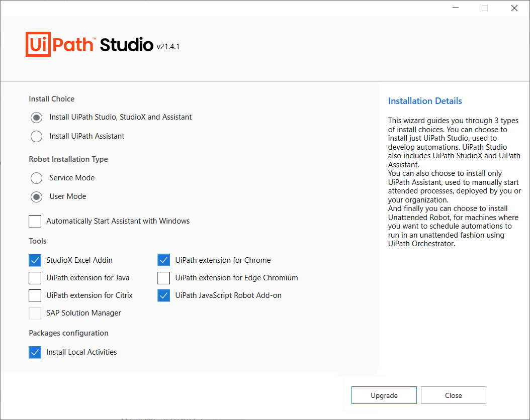The width and height of the screenshot is (530, 420).
Task: Toggle the SAP Solution Manager checkbox
Action: 35,313
